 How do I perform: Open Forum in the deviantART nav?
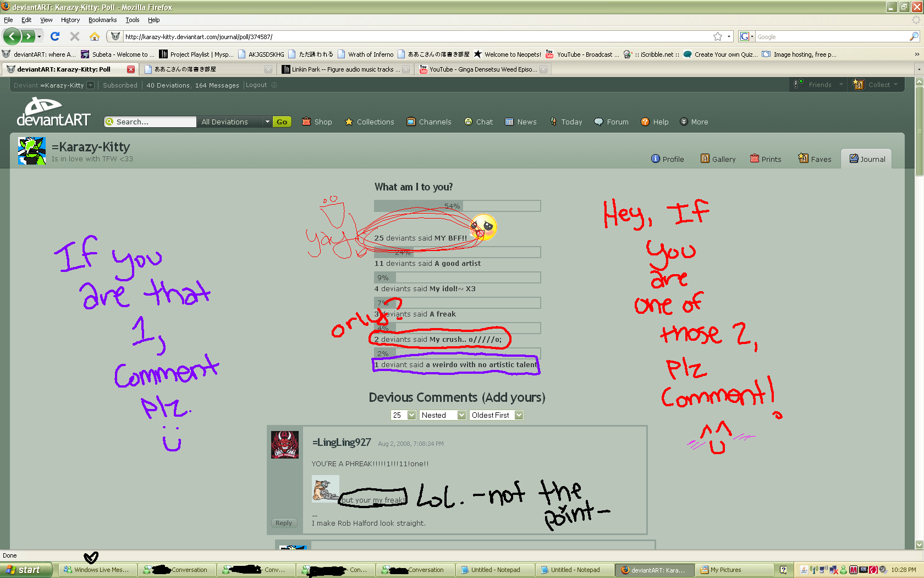click(x=612, y=122)
